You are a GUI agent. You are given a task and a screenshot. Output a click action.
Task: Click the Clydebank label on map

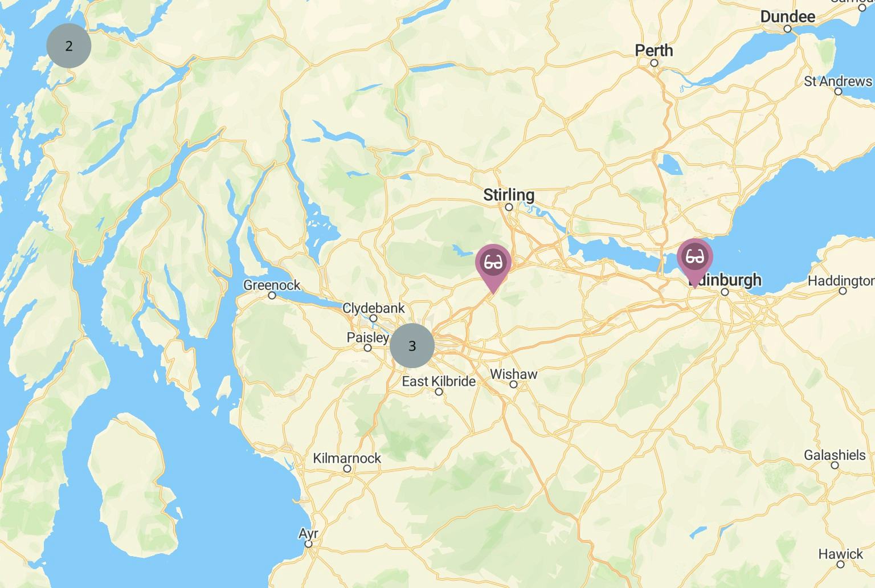[374, 308]
